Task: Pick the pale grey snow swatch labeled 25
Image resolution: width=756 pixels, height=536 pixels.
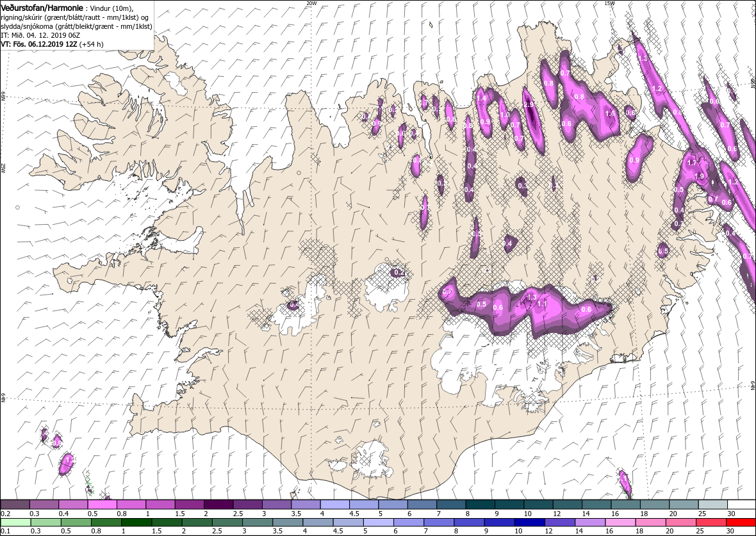Action: click(712, 504)
